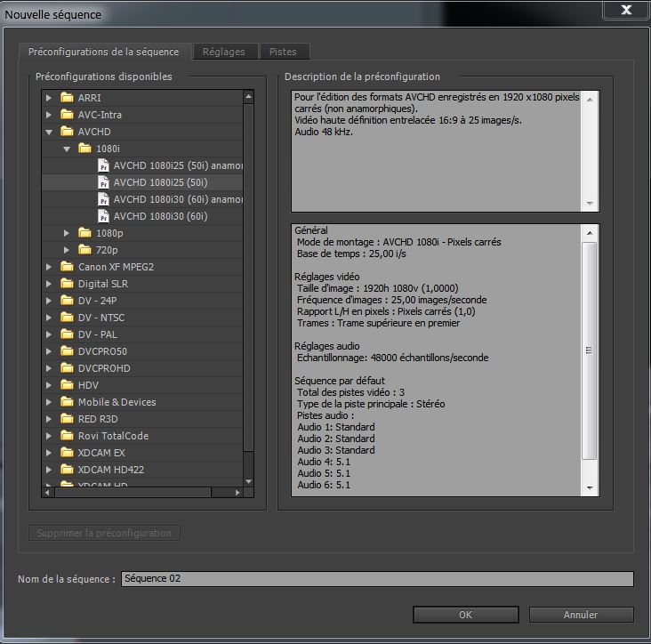Expand the HDV folder arrow

point(49,385)
